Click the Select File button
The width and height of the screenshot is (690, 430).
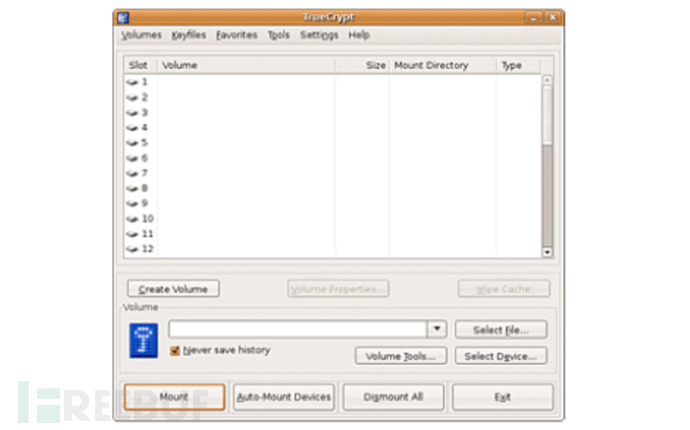(501, 330)
